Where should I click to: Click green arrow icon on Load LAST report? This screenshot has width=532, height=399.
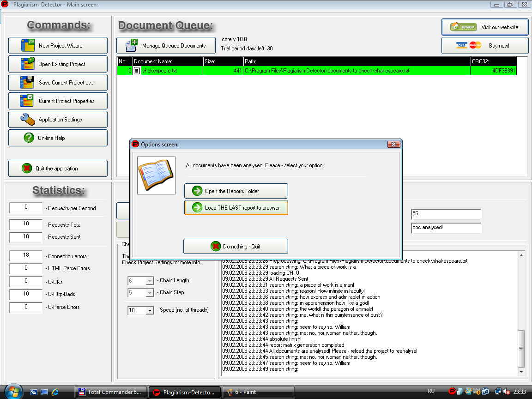click(x=197, y=208)
